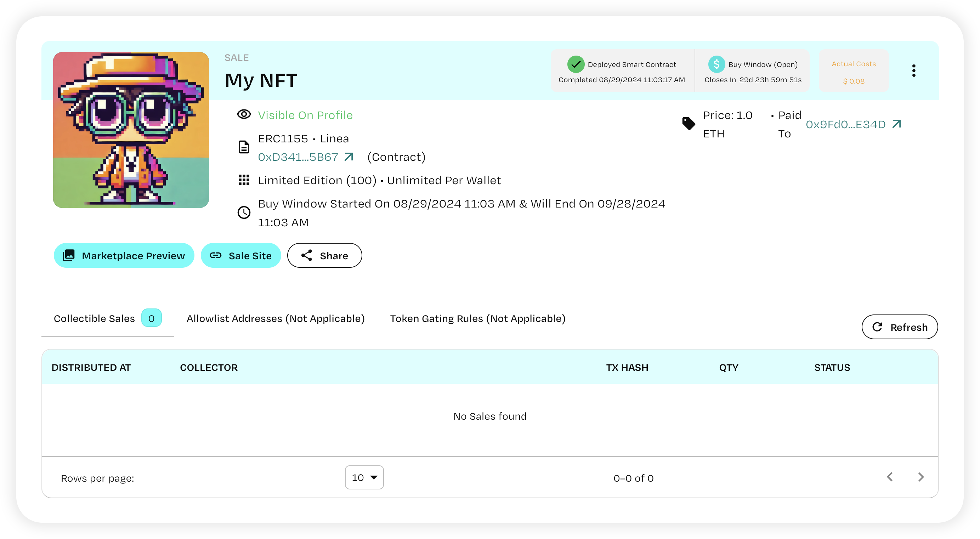Click the three-dot overflow menu icon
Image resolution: width=980 pixels, height=539 pixels.
tap(914, 70)
